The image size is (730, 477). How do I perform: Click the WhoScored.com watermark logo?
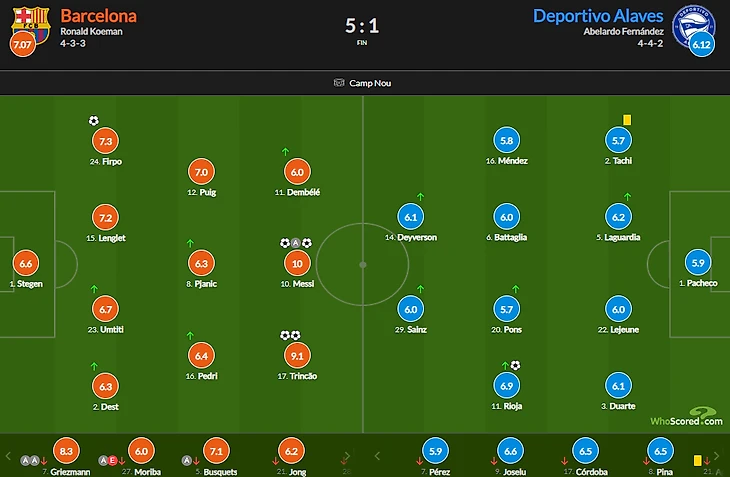pos(687,417)
